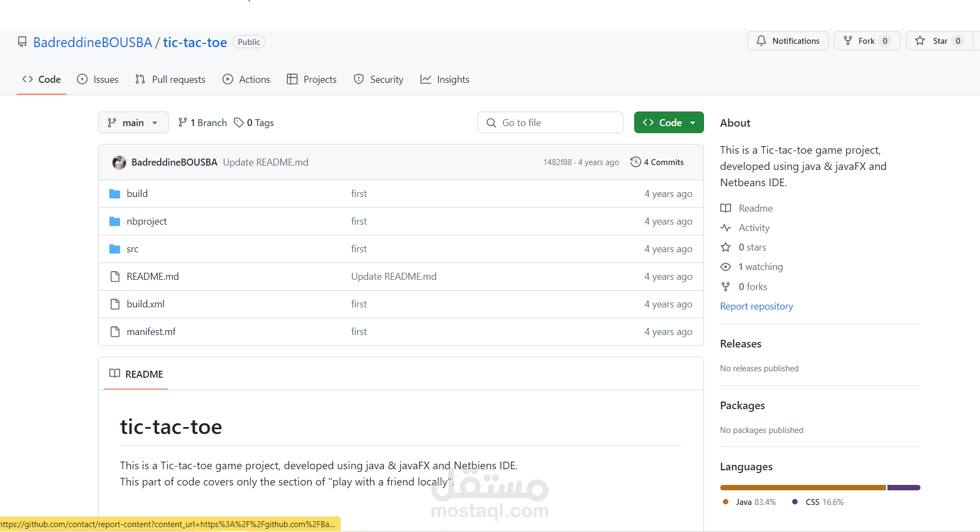Click the manifest.mf file icon
Viewport: 980px width, 532px height.
click(115, 332)
